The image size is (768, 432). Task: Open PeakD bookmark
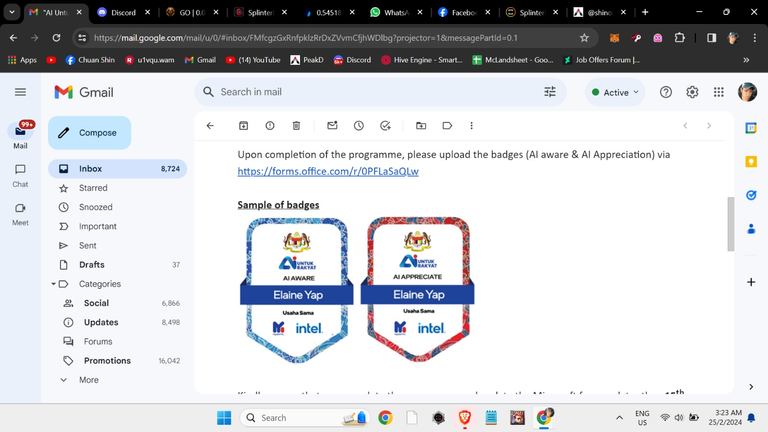(x=307, y=60)
